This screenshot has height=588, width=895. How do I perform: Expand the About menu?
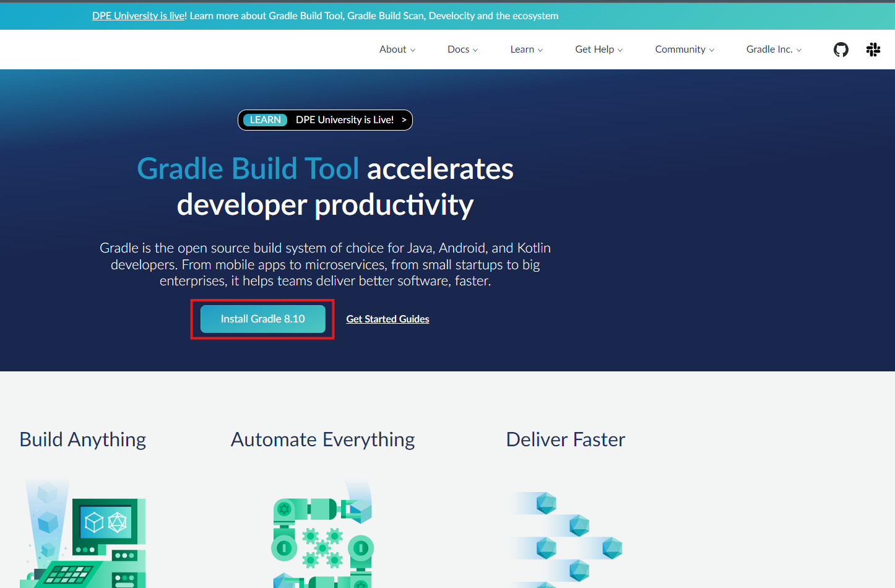(397, 50)
